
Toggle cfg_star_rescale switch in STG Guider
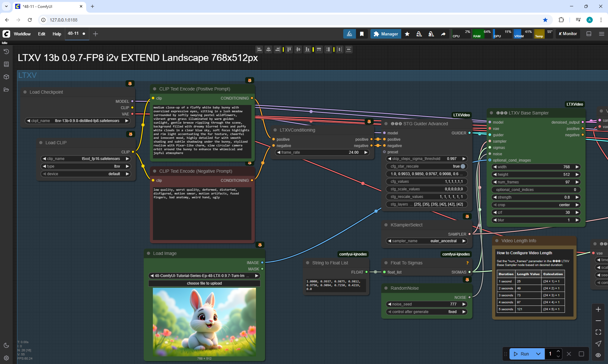coord(463,166)
